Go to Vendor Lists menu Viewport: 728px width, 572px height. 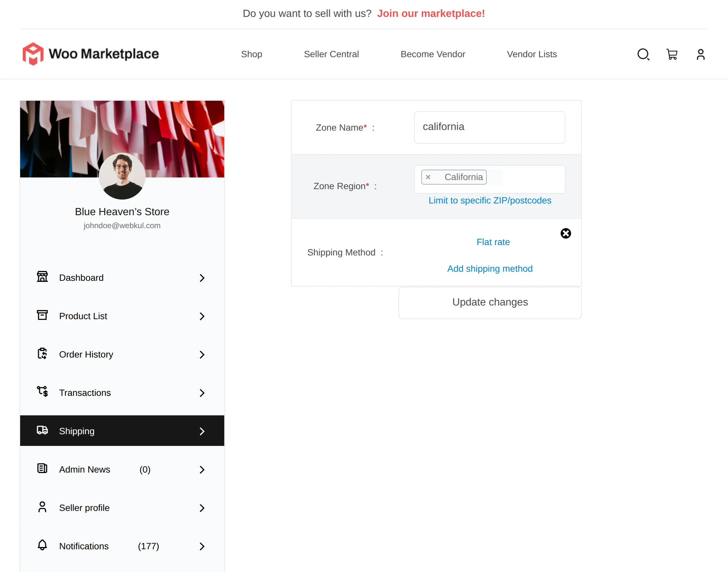(532, 54)
